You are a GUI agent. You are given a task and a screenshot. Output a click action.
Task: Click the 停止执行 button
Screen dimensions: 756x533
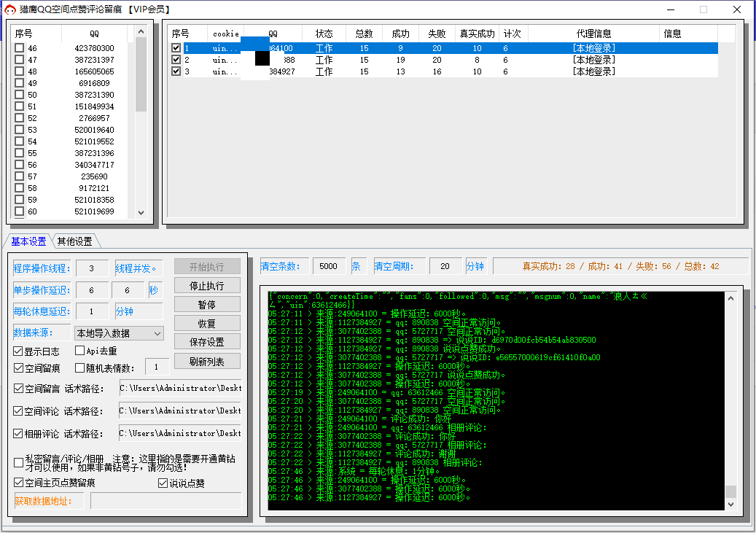point(207,286)
